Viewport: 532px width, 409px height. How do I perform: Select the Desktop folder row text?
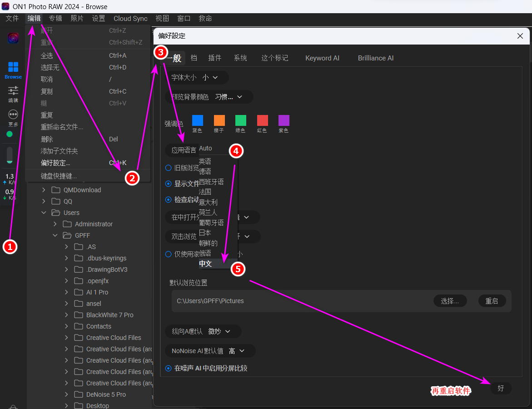[x=97, y=406]
